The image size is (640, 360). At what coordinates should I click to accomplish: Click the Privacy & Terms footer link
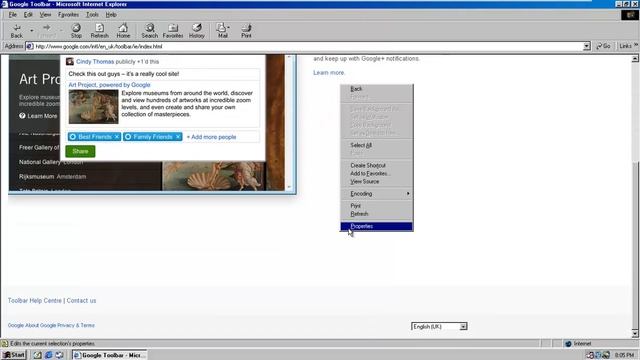(76, 325)
